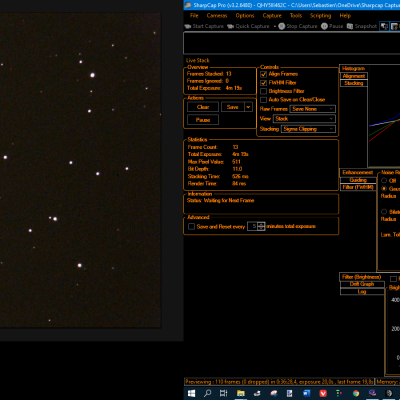Click the purple SharpCap taskbar icon
Viewport: 400px width, 400px height.
tap(372, 393)
